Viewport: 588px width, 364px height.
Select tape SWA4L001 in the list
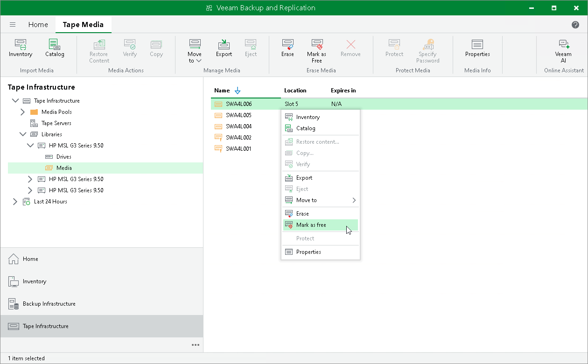click(238, 149)
